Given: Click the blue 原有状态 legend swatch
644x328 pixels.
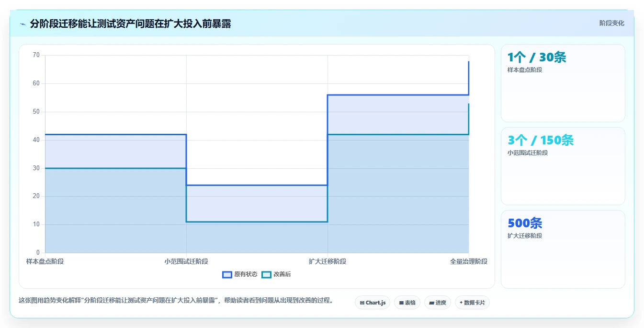Looking at the screenshot, I should [x=227, y=274].
